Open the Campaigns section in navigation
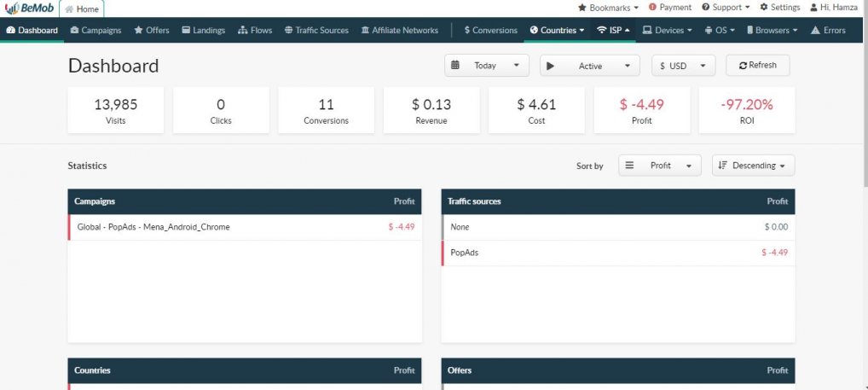The width and height of the screenshot is (868, 390). tap(95, 31)
